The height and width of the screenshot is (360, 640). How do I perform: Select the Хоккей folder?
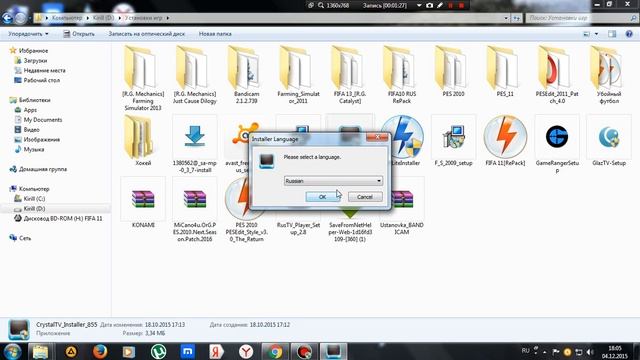(143, 141)
